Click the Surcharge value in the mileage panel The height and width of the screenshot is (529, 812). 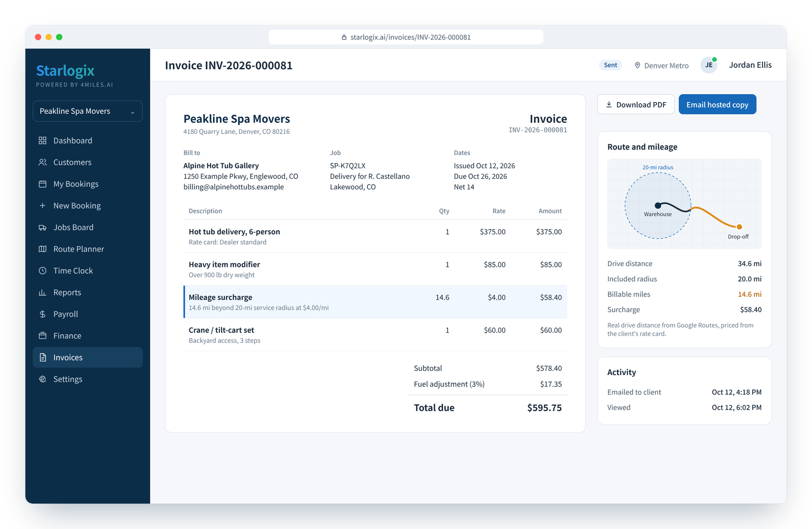(x=751, y=309)
